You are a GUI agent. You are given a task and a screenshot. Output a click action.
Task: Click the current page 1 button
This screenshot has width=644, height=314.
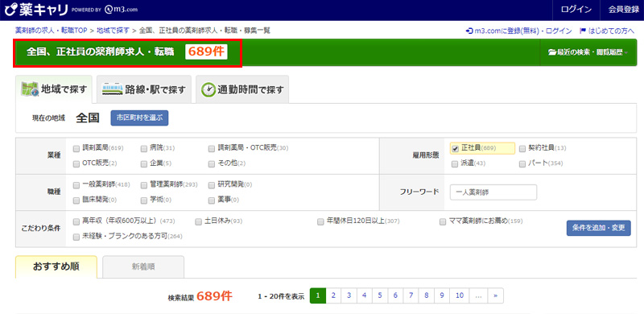tap(318, 295)
